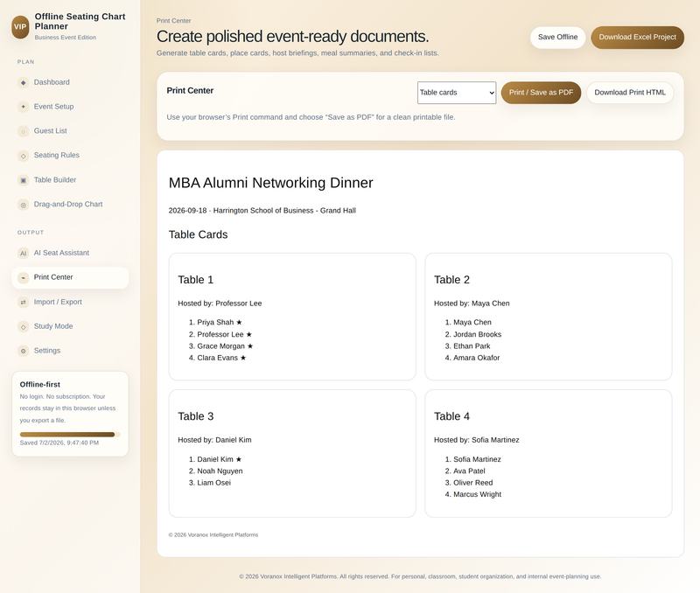Click guest Ava Patel in Table 4
The image size is (700, 593).
469,471
